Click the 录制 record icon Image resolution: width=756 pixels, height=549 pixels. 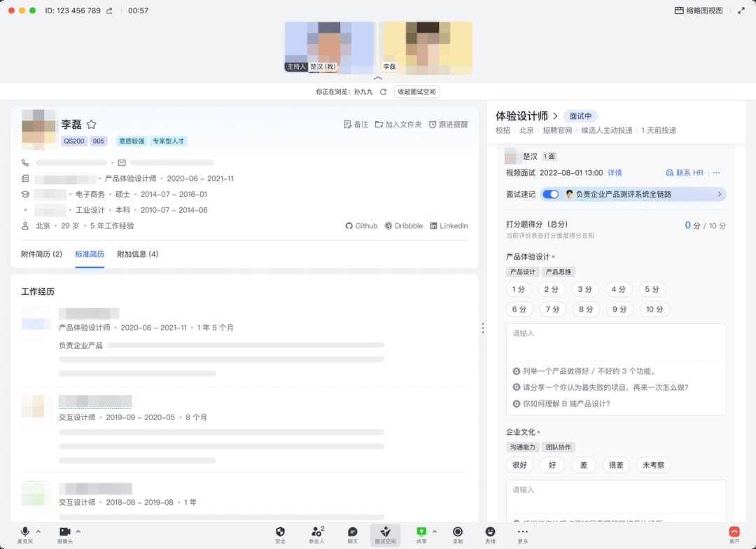click(x=457, y=532)
